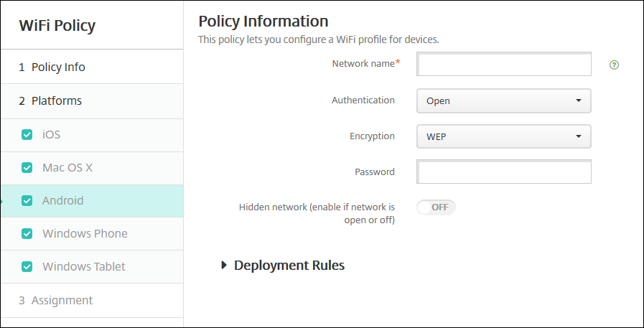Select the Windows Phone platform label

click(x=85, y=233)
